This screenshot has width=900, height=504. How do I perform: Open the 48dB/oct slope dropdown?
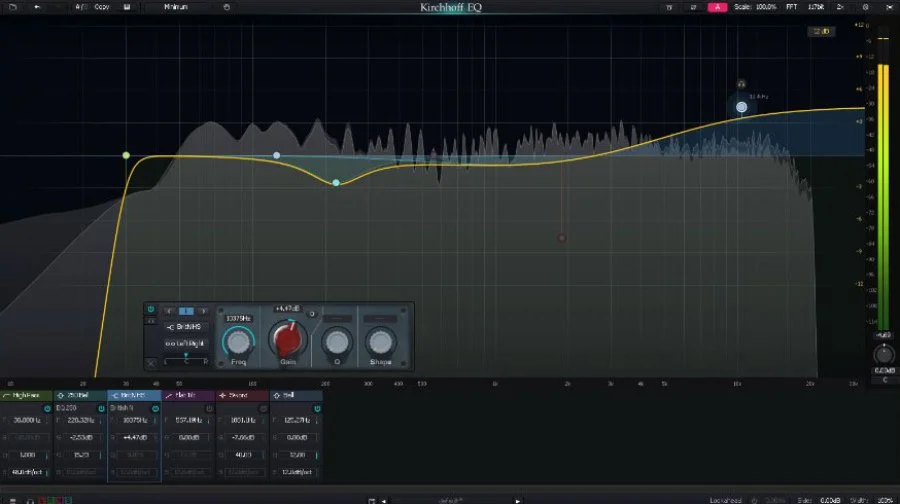(26, 472)
